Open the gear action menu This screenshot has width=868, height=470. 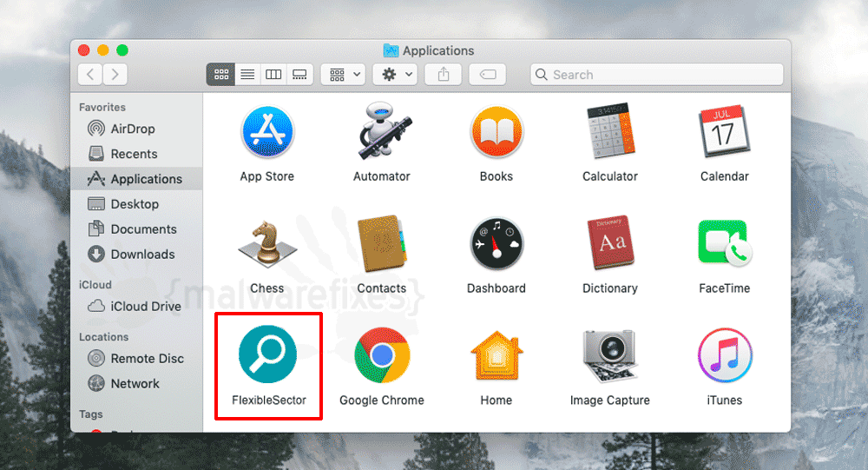pos(395,74)
